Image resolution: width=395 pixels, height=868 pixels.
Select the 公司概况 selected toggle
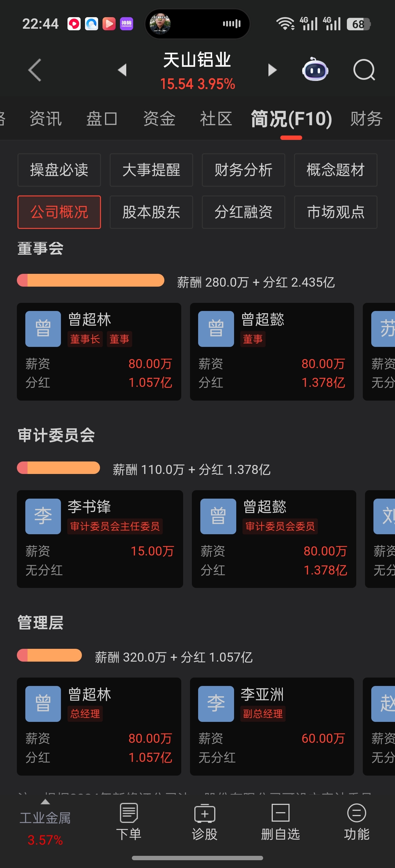(x=59, y=212)
